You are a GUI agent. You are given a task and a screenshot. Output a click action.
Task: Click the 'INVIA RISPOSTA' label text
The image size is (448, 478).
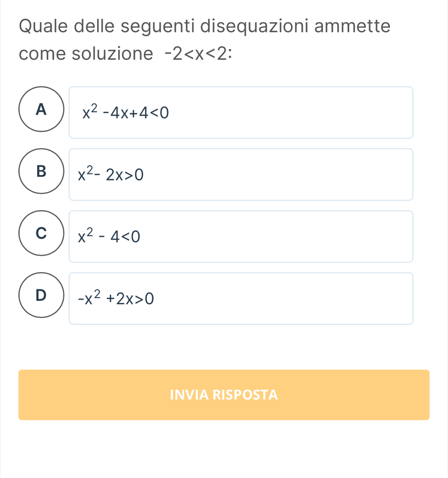(x=224, y=395)
